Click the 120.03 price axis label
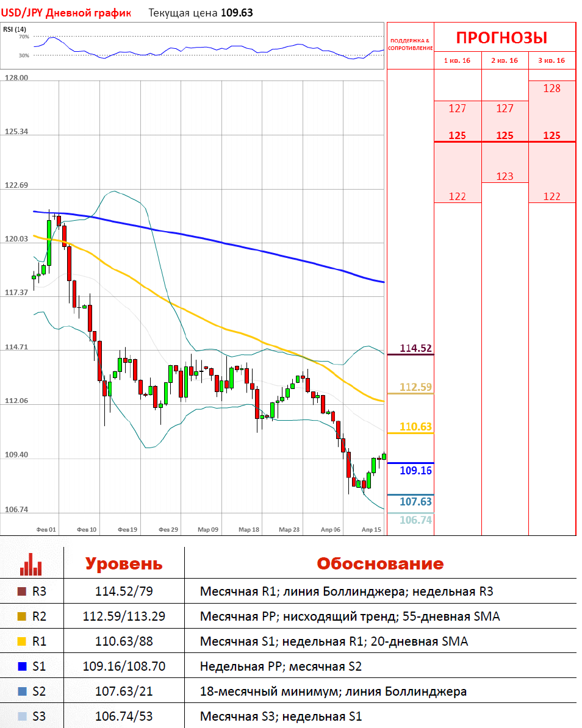The image size is (582, 728). [16, 239]
